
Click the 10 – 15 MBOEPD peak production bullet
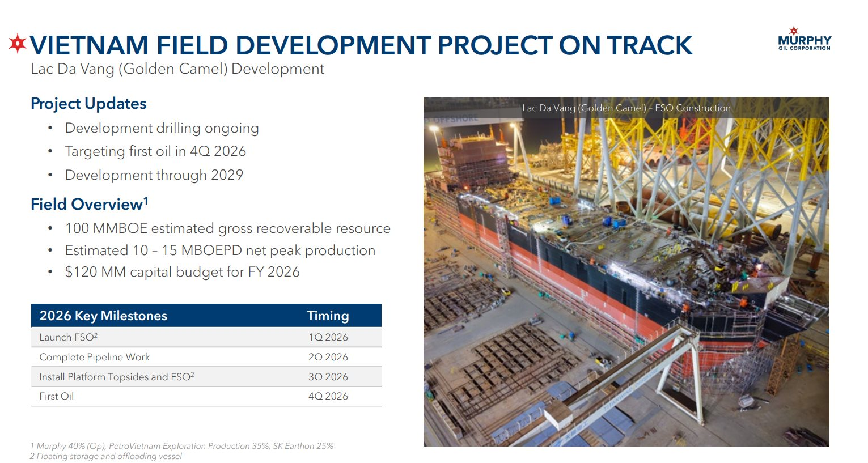point(220,250)
